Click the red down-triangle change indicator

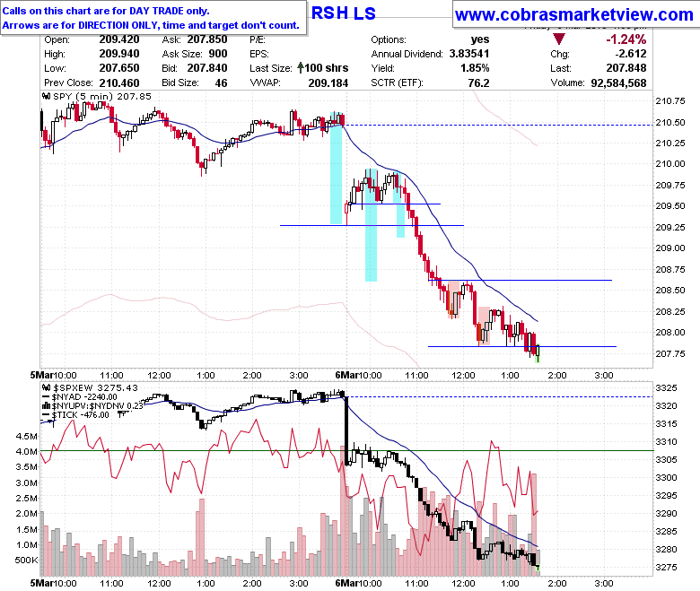(559, 39)
